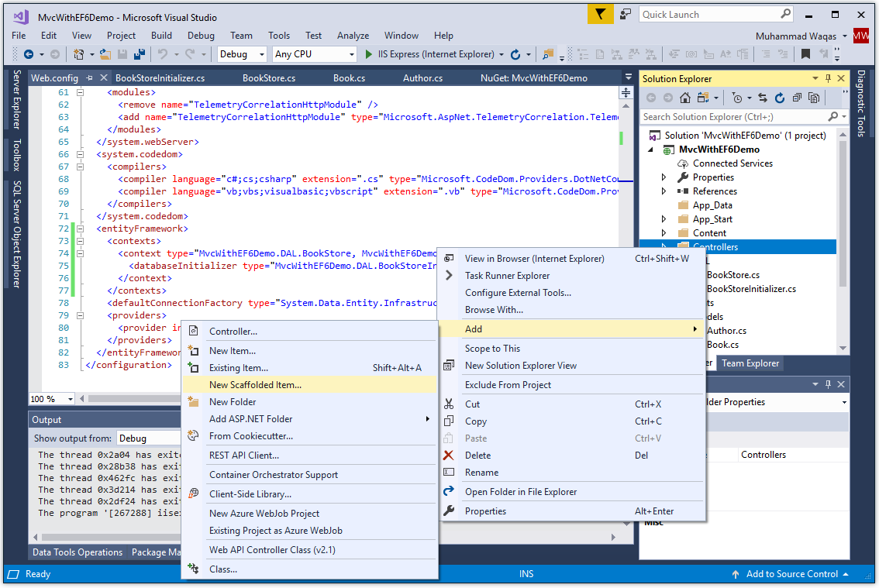Image resolution: width=879 pixels, height=588 pixels.
Task: Pin the Web.config tab
Action: click(90, 78)
